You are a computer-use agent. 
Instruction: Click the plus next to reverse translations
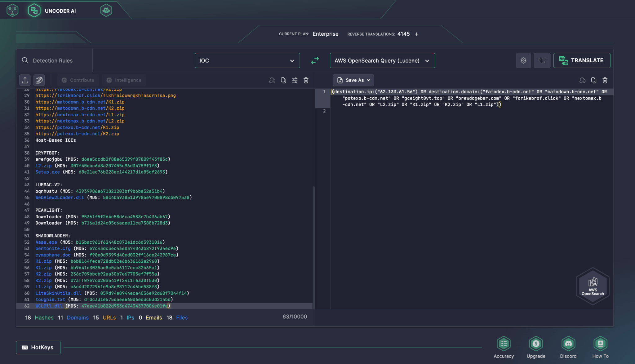pos(416,34)
